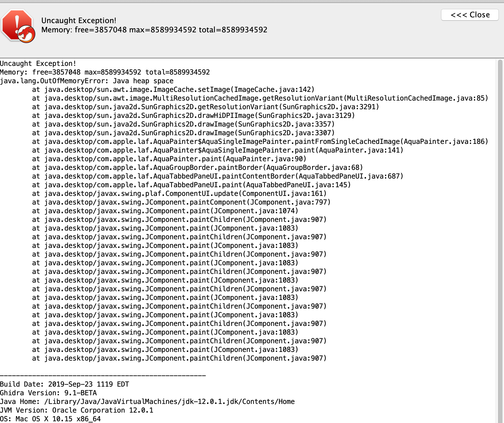Click the ComponentUI.update stack trace line
Viewport: 504px width, 423px height.
pos(165,194)
